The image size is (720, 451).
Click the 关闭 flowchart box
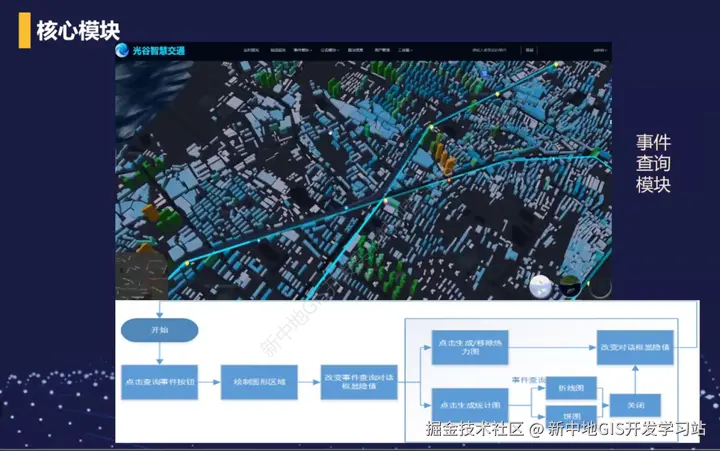tap(635, 406)
